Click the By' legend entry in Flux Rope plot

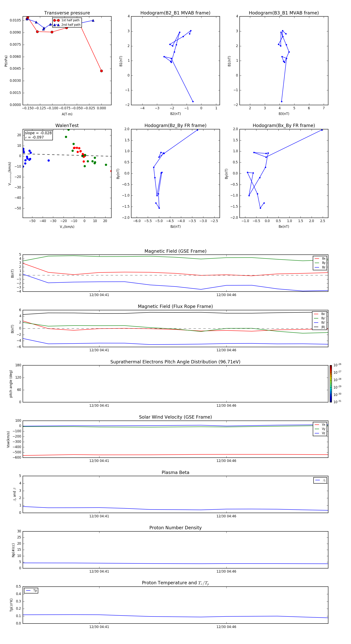pyautogui.click(x=320, y=318)
